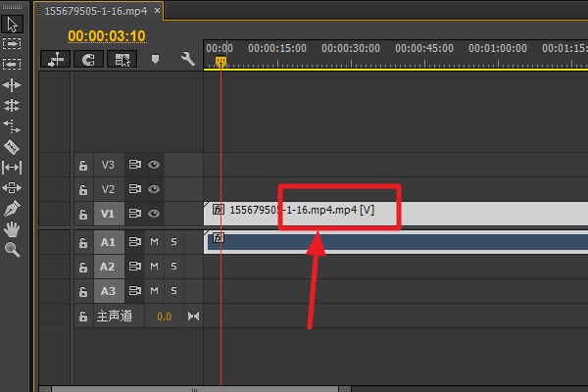Select the Track Select Backward tool
Image resolution: width=588 pixels, height=392 pixels.
pyautogui.click(x=12, y=64)
